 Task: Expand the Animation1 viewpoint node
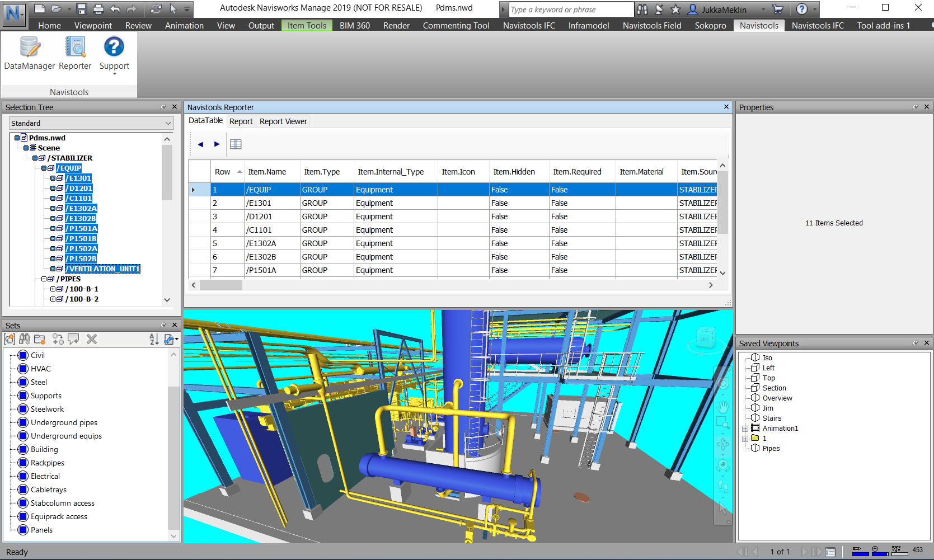pyautogui.click(x=745, y=429)
